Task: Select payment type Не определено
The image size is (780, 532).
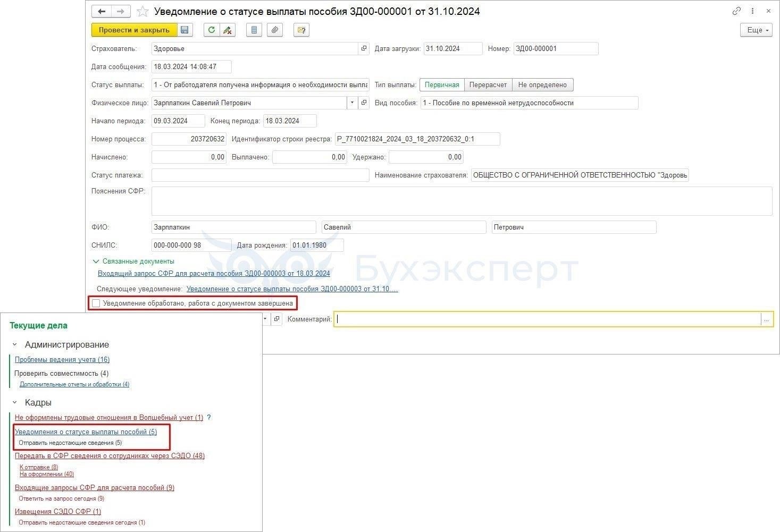Action: [543, 85]
